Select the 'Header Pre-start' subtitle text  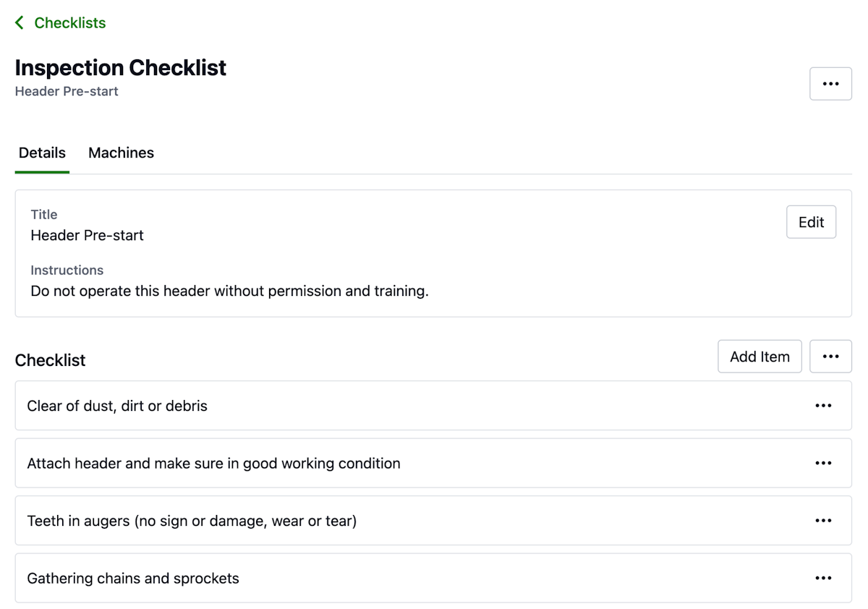pyautogui.click(x=66, y=91)
